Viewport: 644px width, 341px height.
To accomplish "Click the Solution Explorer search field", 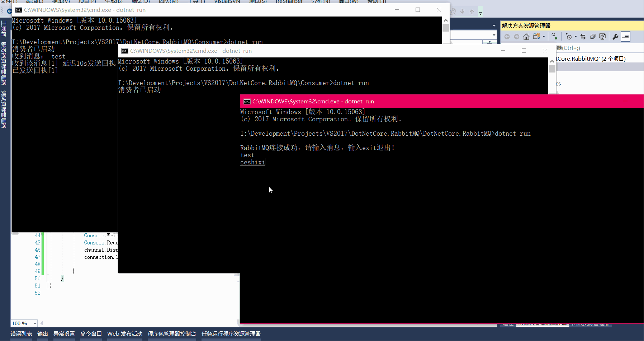I will [600, 48].
